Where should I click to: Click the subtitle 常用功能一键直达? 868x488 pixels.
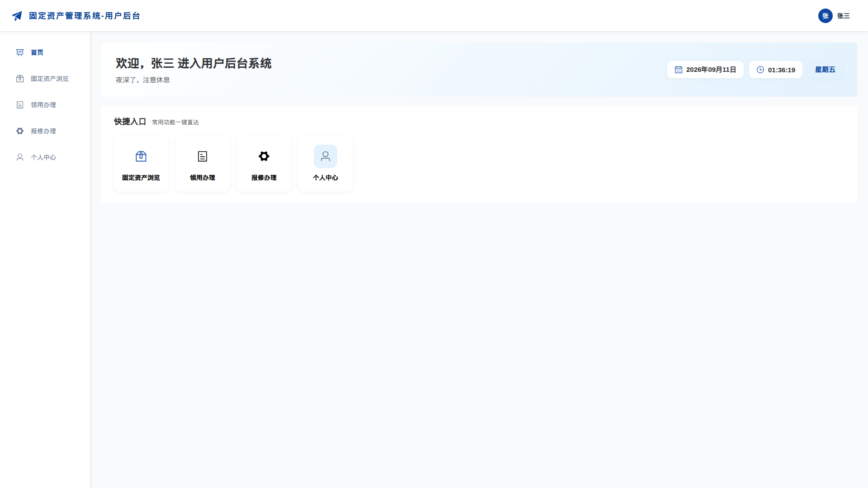pyautogui.click(x=175, y=122)
